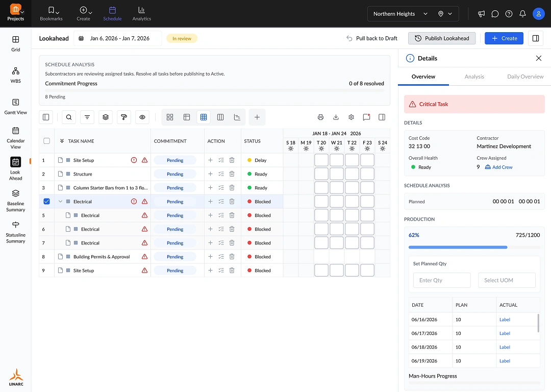The image size is (551, 392).
Task: Download the lookahead schedule
Action: point(336,117)
